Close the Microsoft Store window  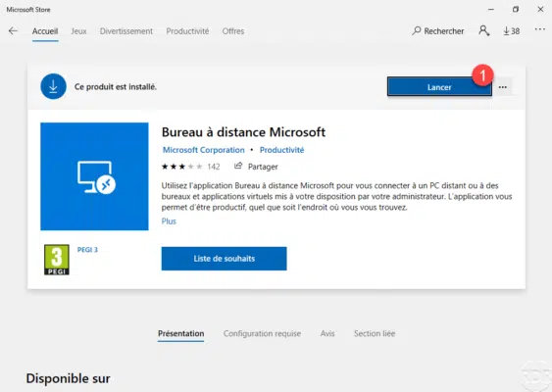[541, 10]
